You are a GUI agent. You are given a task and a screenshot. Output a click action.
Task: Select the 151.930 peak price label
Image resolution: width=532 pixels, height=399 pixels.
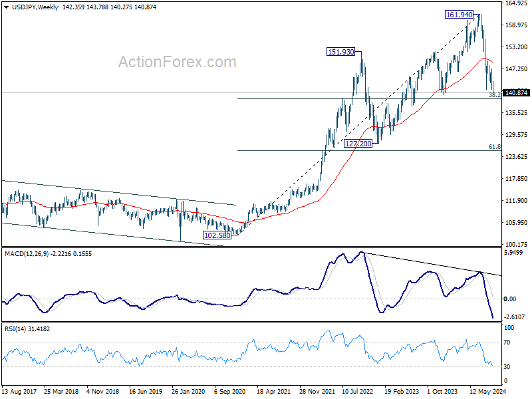(x=340, y=52)
